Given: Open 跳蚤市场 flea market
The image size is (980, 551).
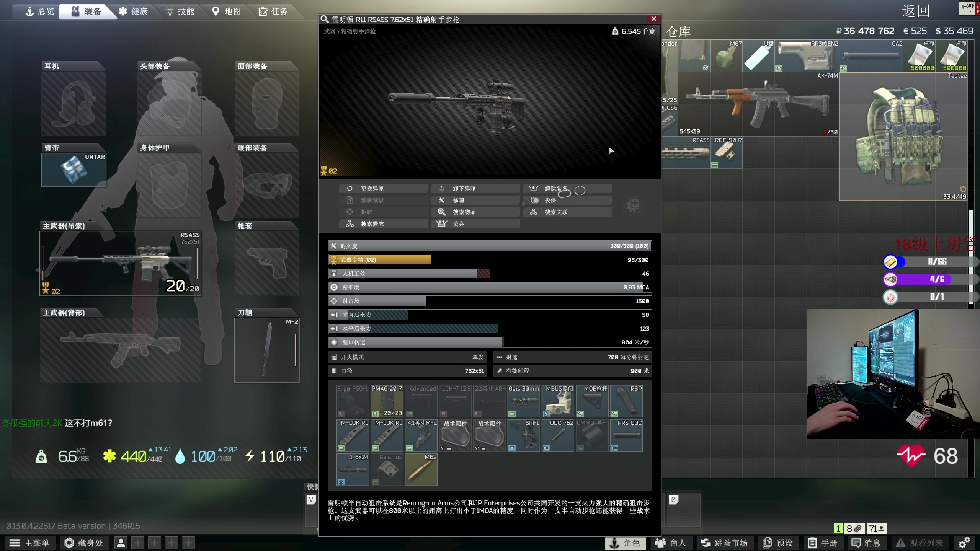Looking at the screenshot, I should point(724,543).
